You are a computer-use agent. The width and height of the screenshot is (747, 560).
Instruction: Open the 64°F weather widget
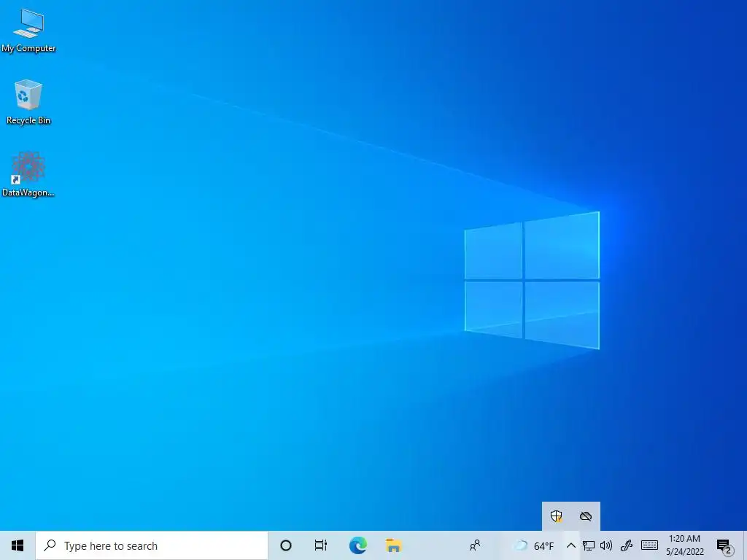[x=533, y=545]
